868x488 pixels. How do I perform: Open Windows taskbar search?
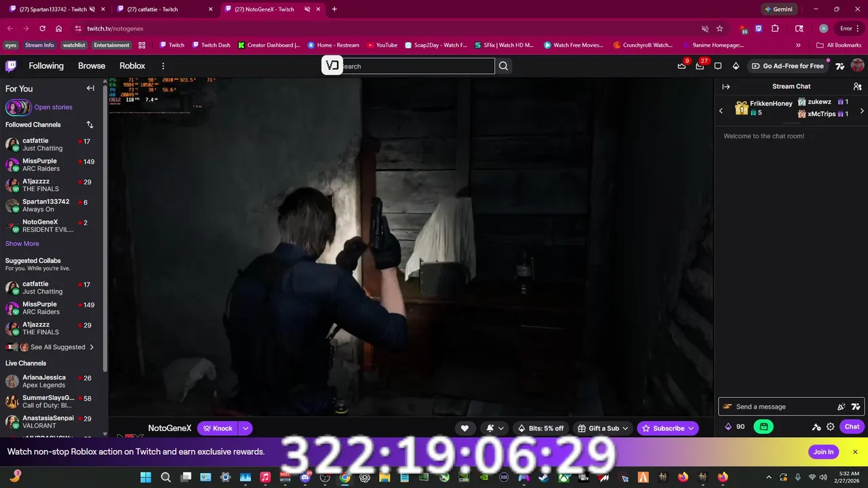tap(165, 477)
